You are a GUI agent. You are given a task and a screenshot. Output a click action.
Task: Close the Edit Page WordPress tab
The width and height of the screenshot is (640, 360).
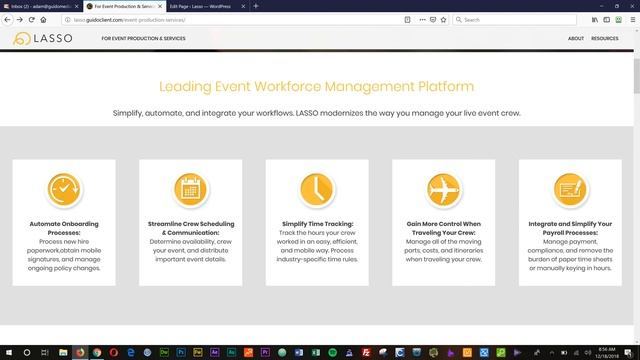pyautogui.click(x=243, y=7)
